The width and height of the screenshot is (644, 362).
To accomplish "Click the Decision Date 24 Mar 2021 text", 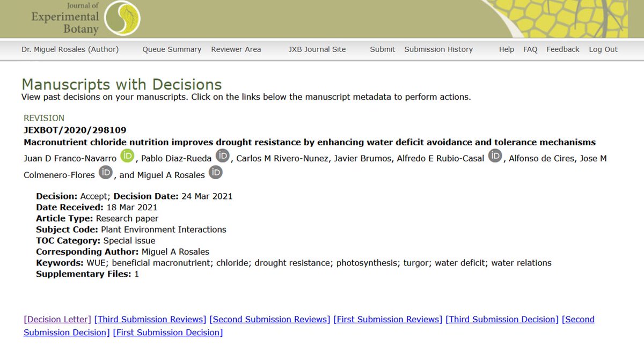I will 173,196.
